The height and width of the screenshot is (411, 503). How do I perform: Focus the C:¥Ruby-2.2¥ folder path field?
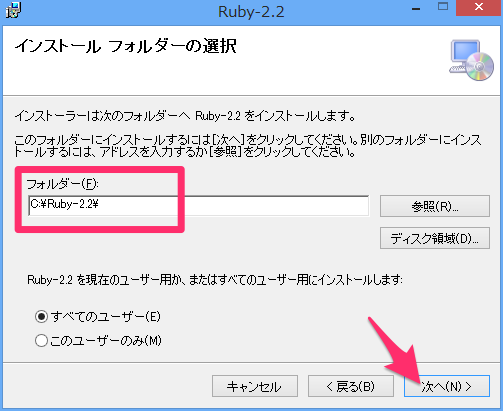(199, 206)
